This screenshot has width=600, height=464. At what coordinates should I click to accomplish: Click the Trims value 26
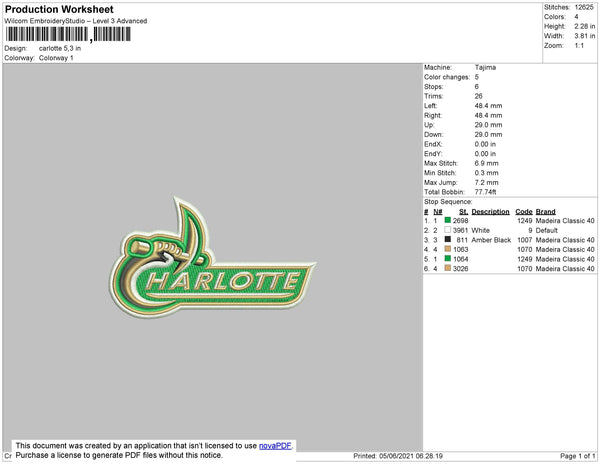coord(479,96)
